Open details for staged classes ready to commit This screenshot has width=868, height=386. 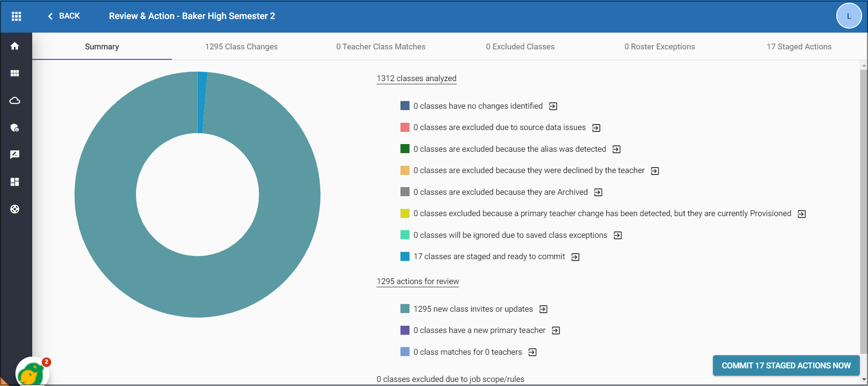[x=575, y=257]
